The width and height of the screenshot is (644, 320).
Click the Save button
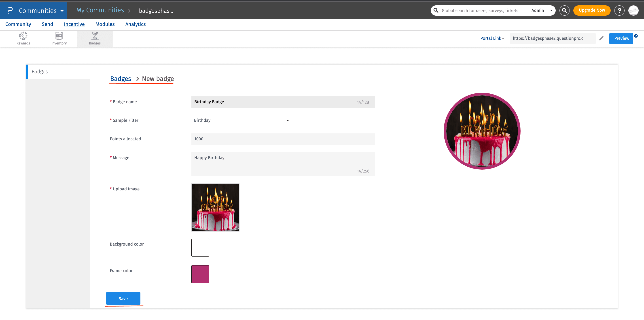[x=123, y=298]
